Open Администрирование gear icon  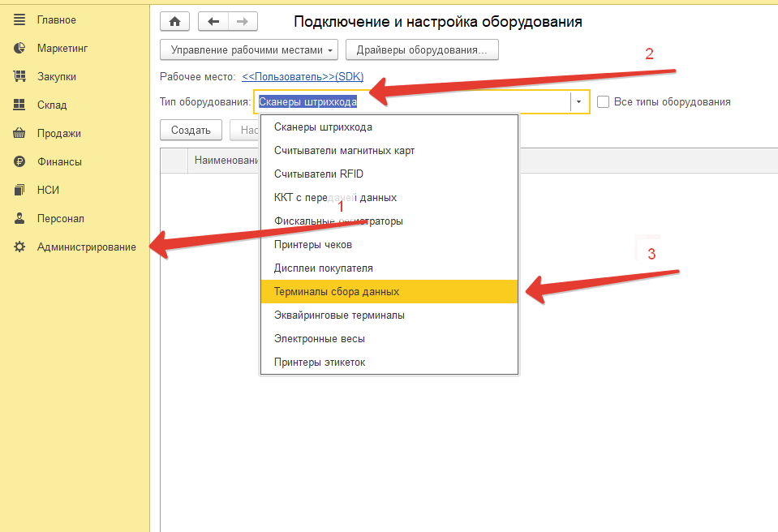click(20, 247)
